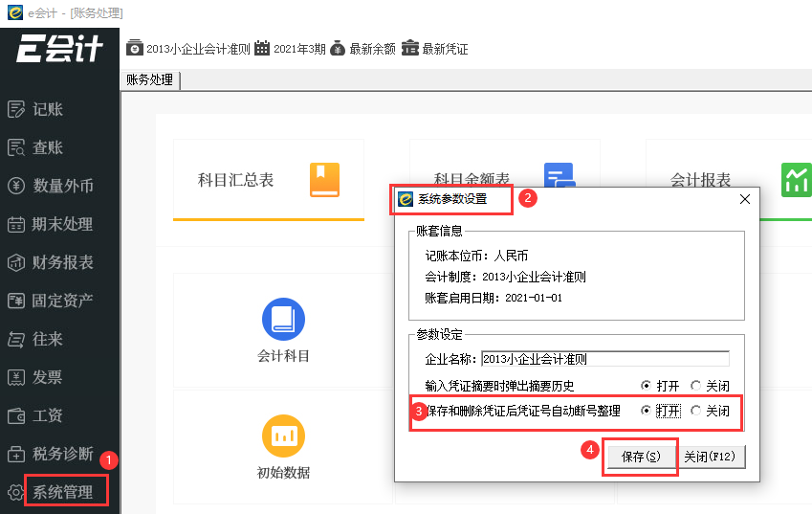The width and height of the screenshot is (812, 514).
Task: Open 数量外币 menu in sidebar
Action: (x=63, y=186)
